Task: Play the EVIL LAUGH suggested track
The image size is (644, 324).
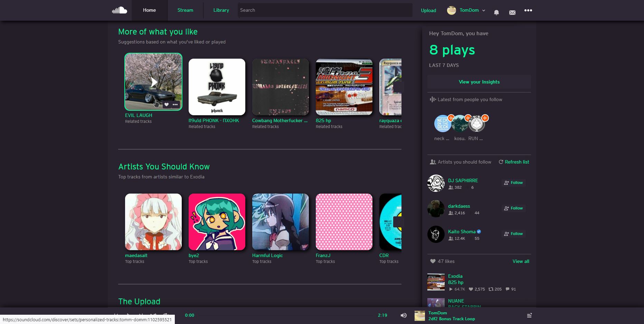Action: tap(153, 82)
